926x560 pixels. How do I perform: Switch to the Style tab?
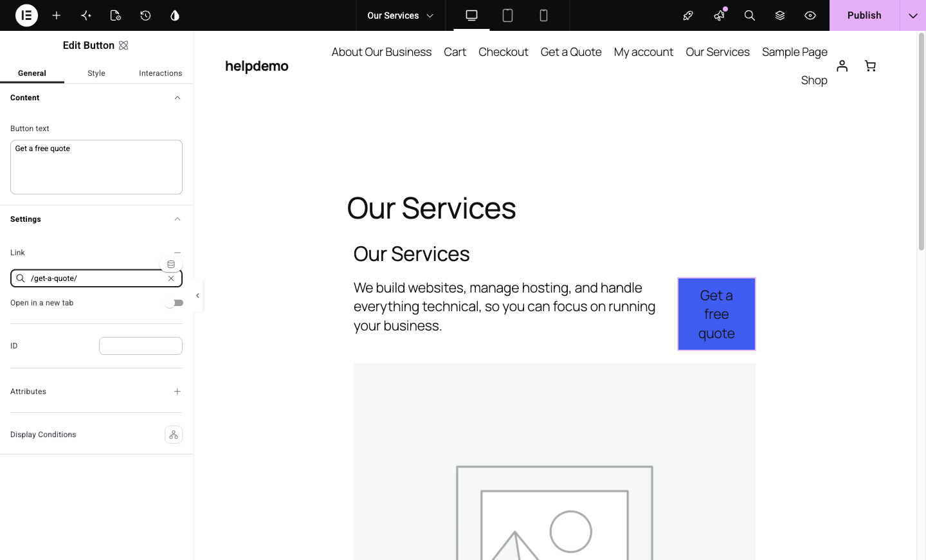(x=96, y=73)
